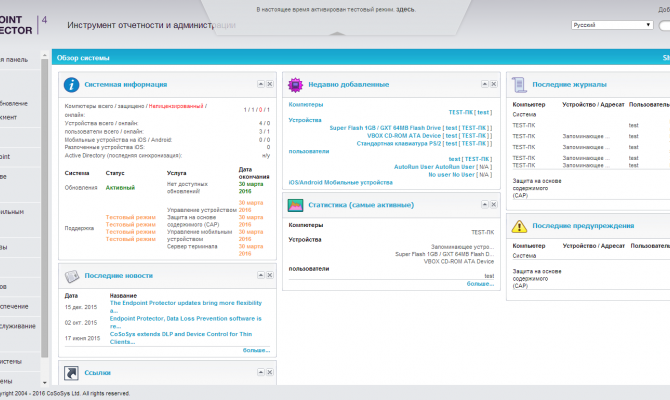This screenshot has height=400, width=670.
Task: Click the scroll icon of Latest Logs panel
Action: [519, 85]
